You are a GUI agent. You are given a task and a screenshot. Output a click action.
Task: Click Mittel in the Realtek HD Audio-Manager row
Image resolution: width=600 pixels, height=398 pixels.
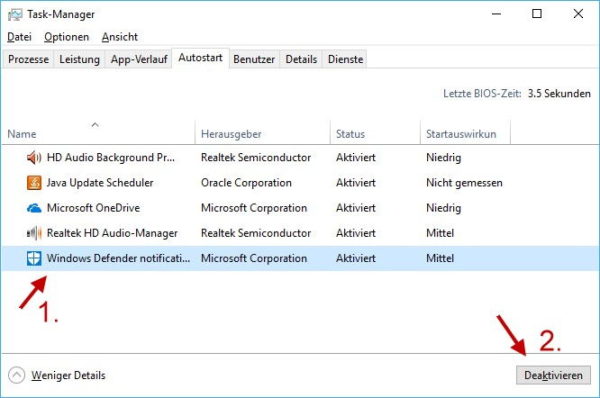(440, 233)
